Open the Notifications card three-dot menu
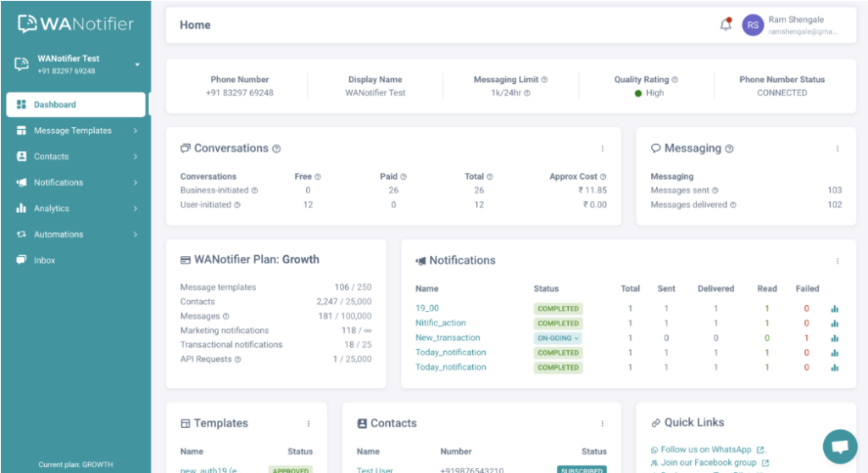The width and height of the screenshot is (868, 473). [x=837, y=261]
